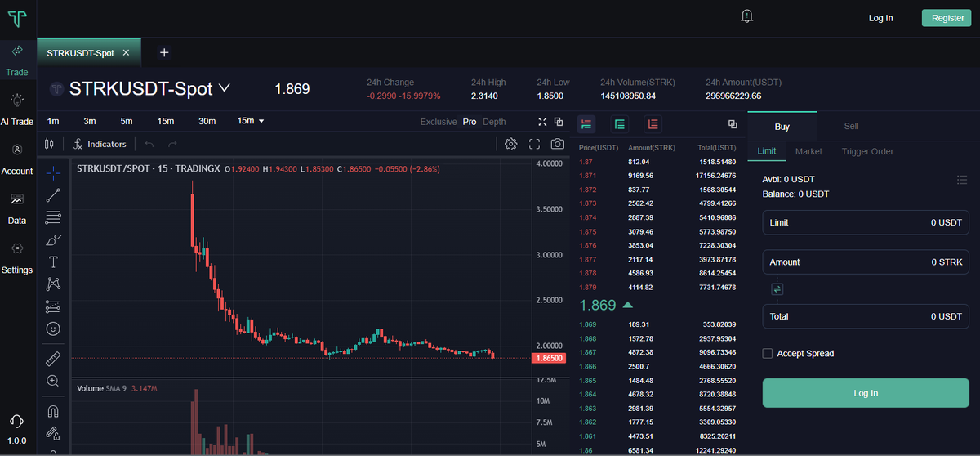The height and width of the screenshot is (456, 980).
Task: Show sell orders only in order book
Action: click(x=653, y=124)
